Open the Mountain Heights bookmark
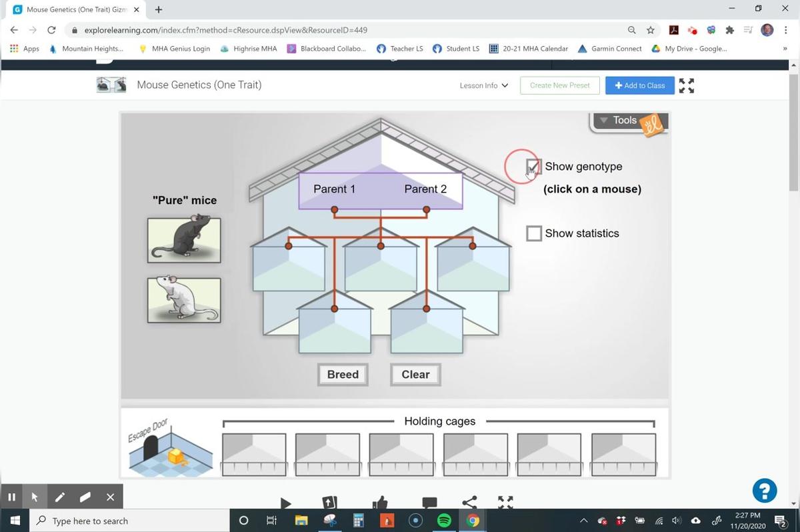 87,49
